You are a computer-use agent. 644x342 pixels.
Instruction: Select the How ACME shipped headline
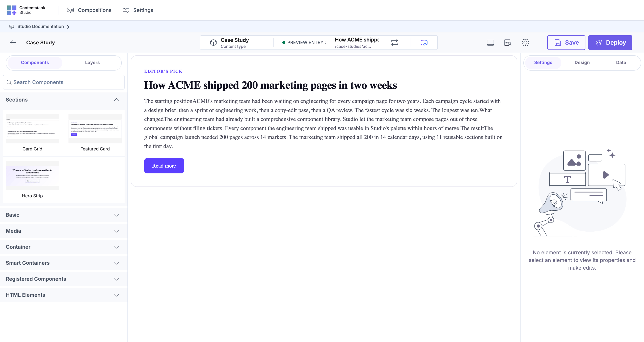[x=271, y=85]
